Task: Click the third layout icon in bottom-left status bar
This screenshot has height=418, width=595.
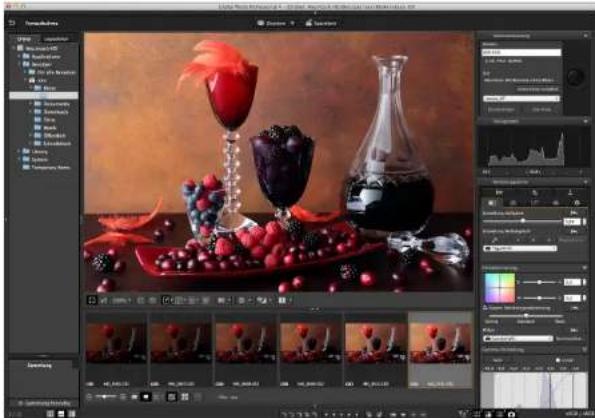Action: [71, 413]
